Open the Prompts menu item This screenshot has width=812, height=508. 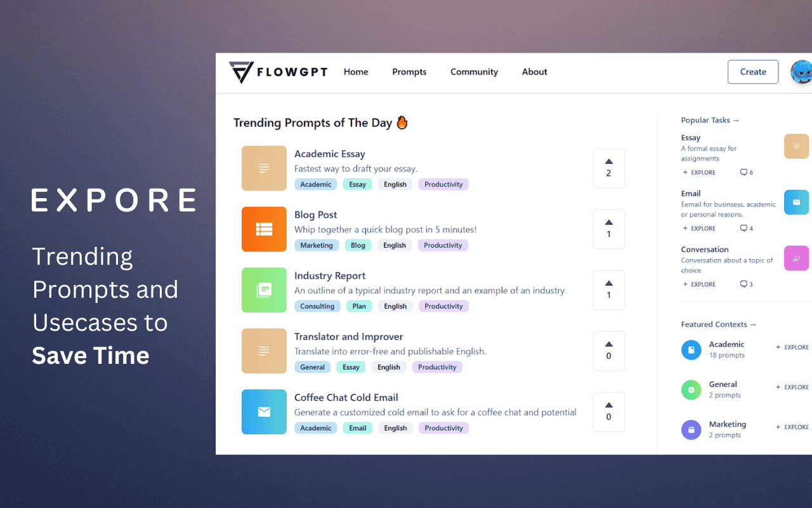[409, 72]
